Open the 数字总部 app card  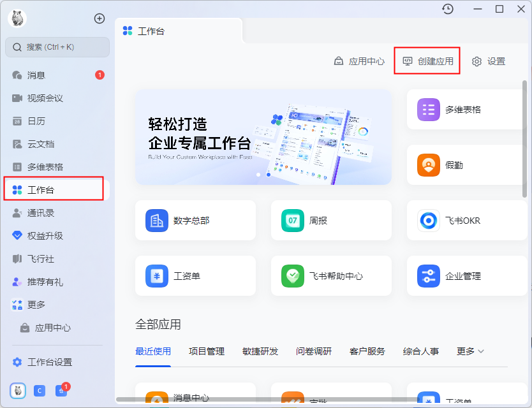coord(195,221)
